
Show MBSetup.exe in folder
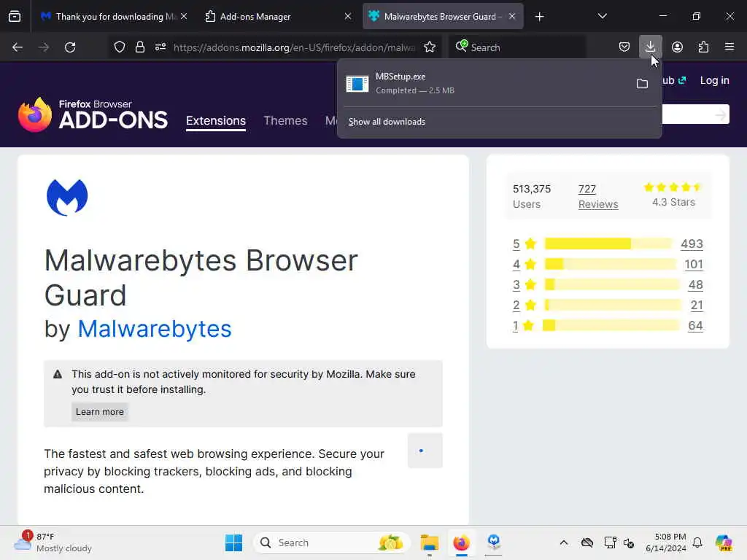pyautogui.click(x=642, y=84)
